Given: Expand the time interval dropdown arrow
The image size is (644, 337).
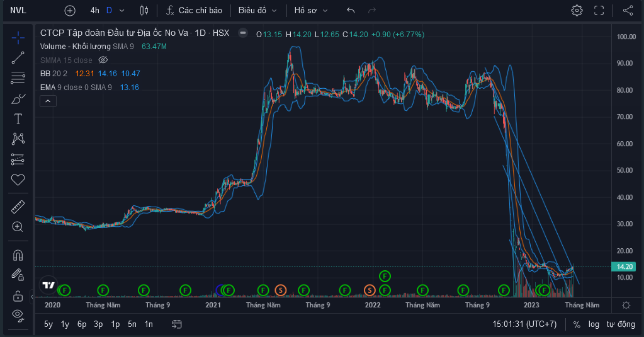Looking at the screenshot, I should (x=122, y=11).
